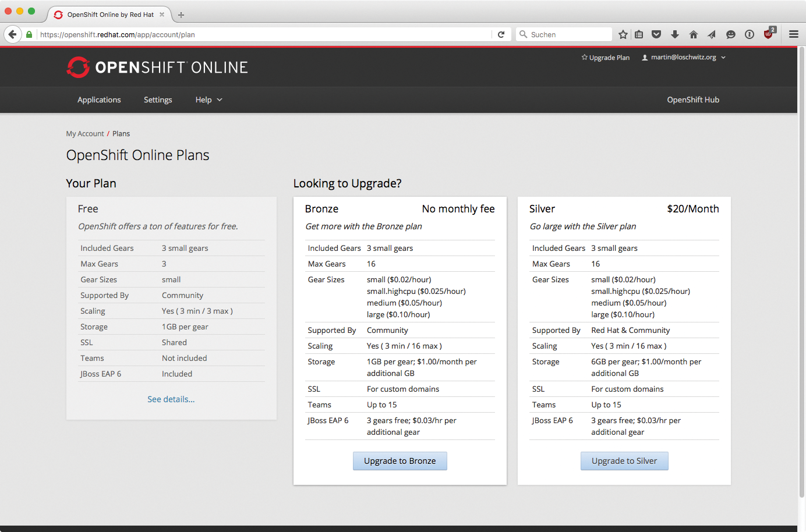
Task: Click the green padlock in the address bar
Action: [x=29, y=34]
